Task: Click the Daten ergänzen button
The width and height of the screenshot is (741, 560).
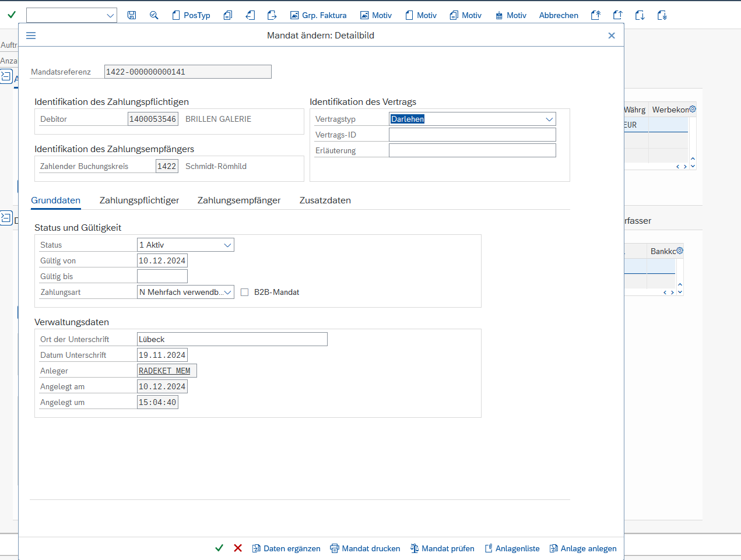Action: coord(286,548)
